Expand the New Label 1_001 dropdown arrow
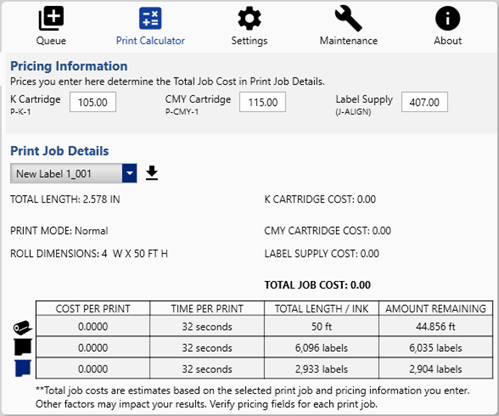Viewport: 499px width, 416px height. tap(129, 173)
